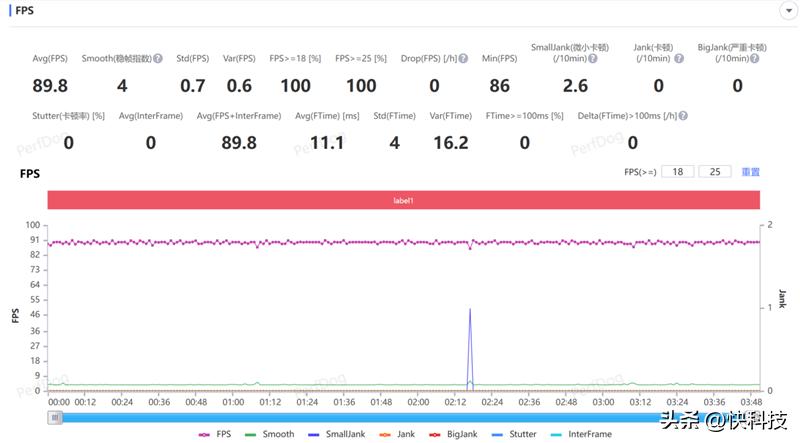Click the FTime>=100ms [%] label

(x=524, y=116)
